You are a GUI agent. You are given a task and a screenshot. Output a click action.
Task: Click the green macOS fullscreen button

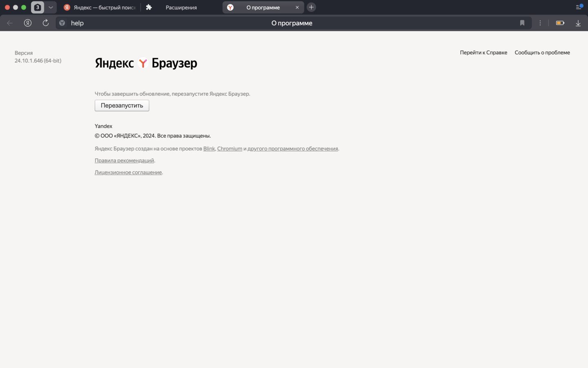[24, 7]
